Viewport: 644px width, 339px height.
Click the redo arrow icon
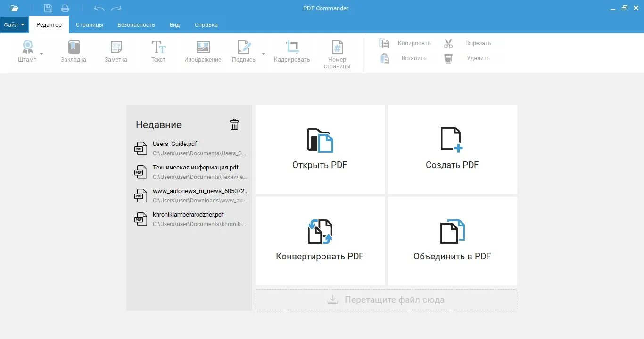point(116,8)
